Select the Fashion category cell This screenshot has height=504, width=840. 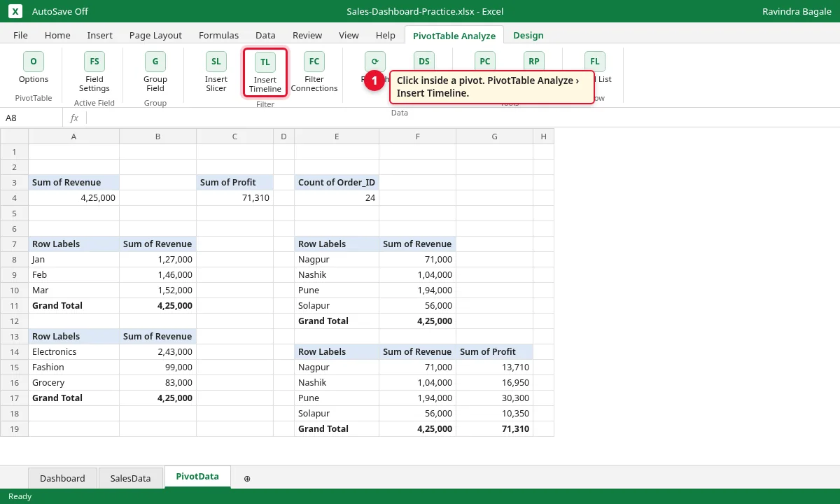(x=74, y=367)
